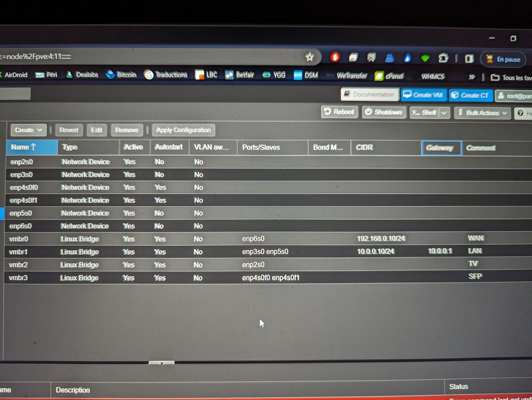Click the SFP comment cell

point(475,276)
